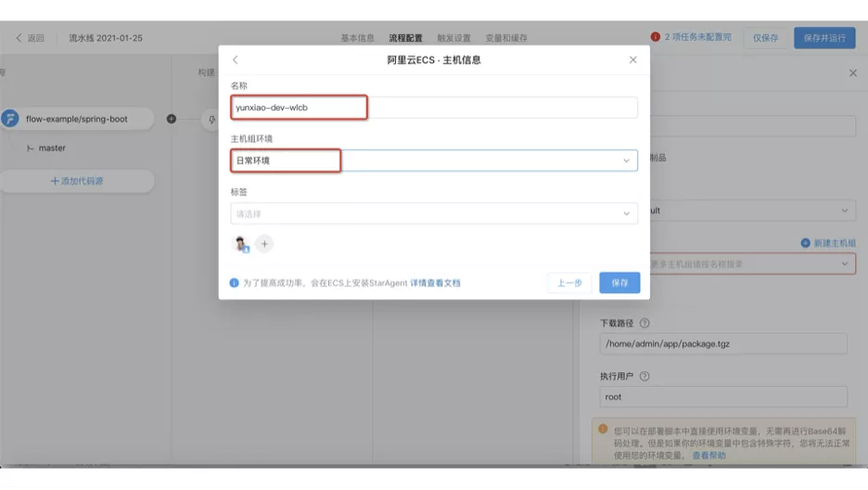Expand the 主机组环境 dropdown

[x=626, y=161]
